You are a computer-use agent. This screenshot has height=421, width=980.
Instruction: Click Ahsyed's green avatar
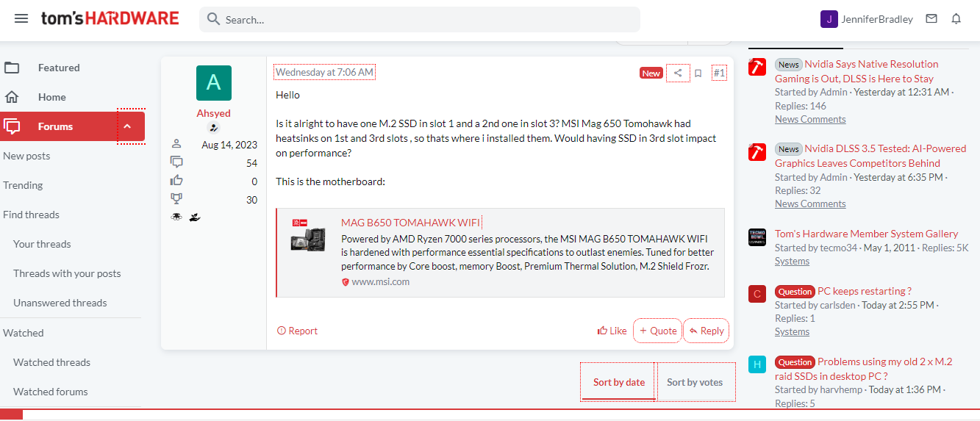click(214, 83)
